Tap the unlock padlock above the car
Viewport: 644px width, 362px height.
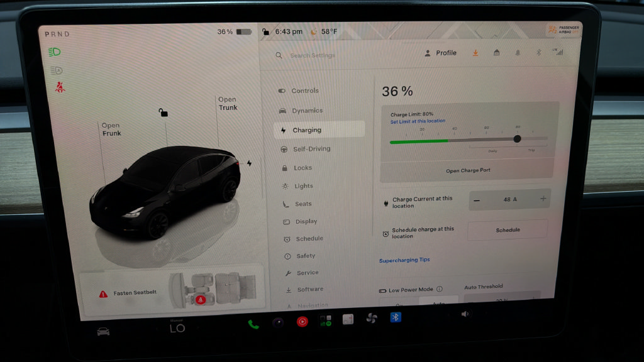coord(163,112)
